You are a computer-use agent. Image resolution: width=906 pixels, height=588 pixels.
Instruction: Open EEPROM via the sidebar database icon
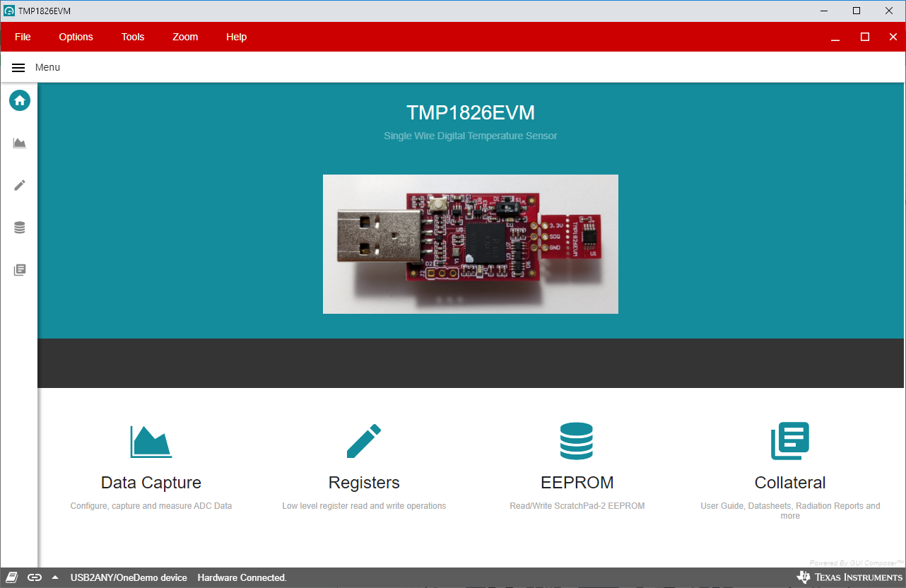20,228
